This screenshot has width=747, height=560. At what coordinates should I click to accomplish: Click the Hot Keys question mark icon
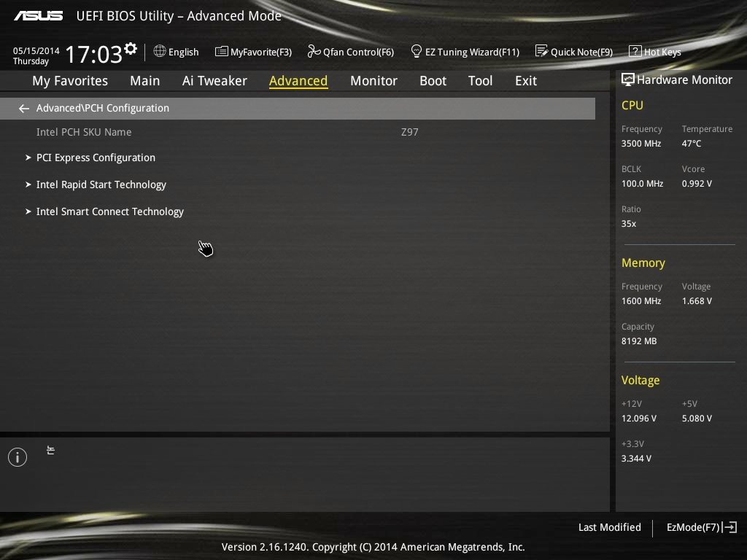pyautogui.click(x=635, y=51)
